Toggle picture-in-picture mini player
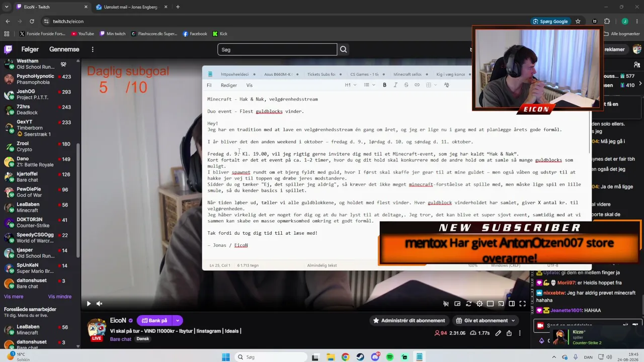 (x=457, y=304)
